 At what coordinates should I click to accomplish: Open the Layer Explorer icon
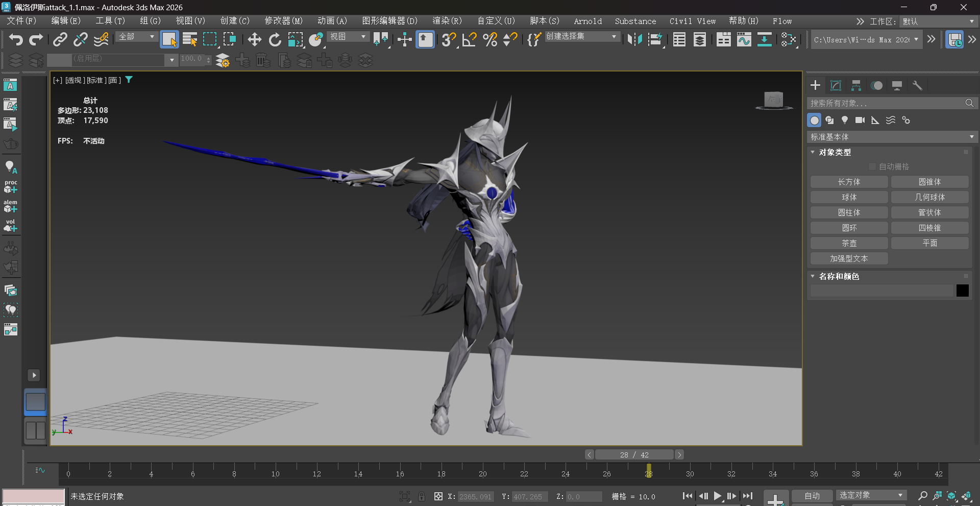(x=700, y=39)
